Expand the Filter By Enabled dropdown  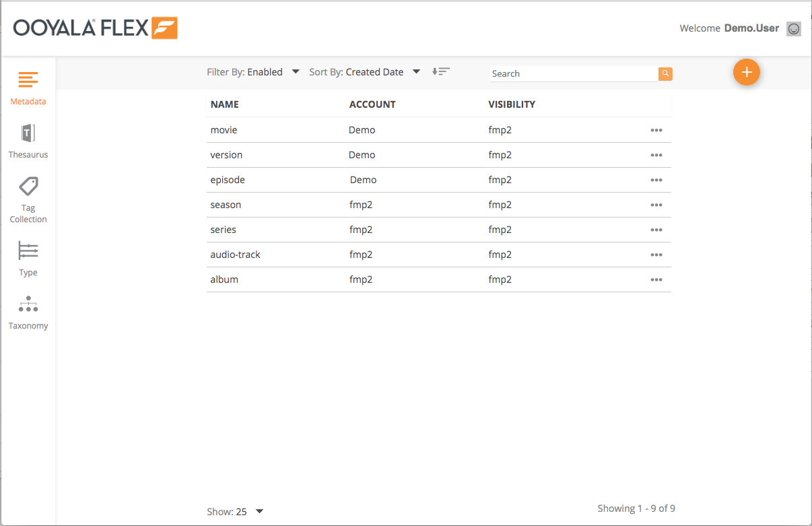(x=295, y=72)
